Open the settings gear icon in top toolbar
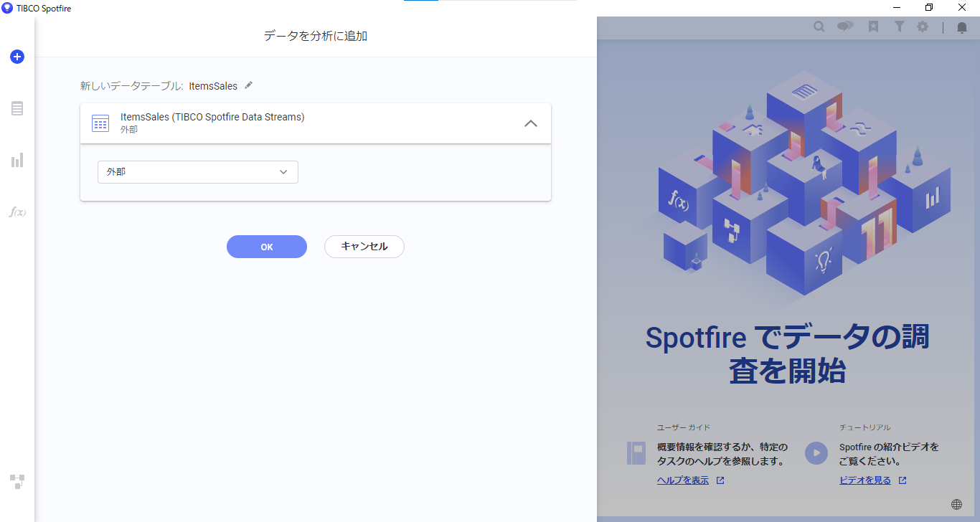This screenshot has width=980, height=522. pos(923,27)
